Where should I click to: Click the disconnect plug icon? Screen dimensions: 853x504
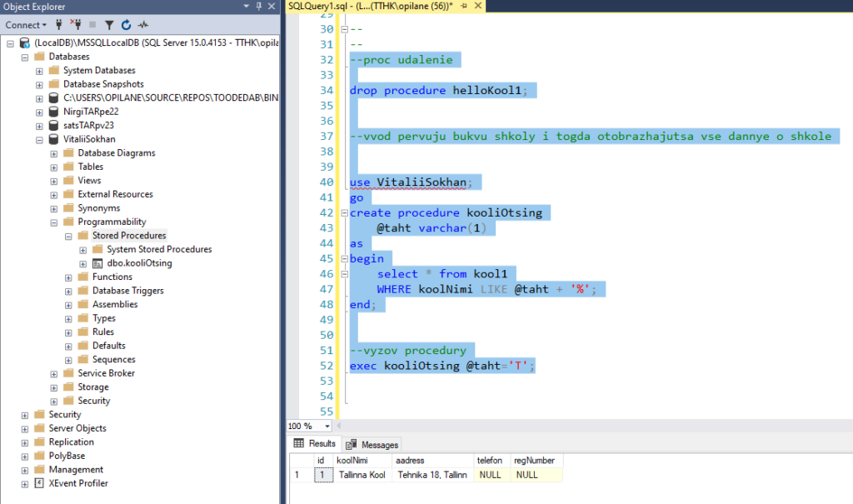76,24
